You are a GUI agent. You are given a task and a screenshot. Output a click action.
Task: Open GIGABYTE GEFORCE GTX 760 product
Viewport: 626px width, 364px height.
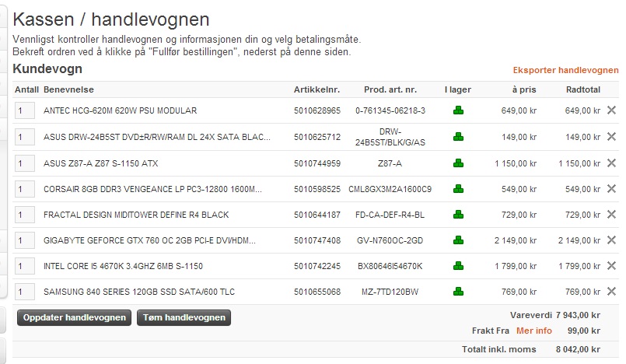pyautogui.click(x=150, y=240)
